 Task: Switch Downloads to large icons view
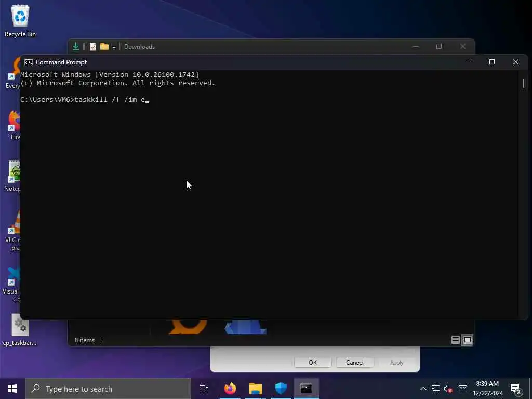(467, 340)
